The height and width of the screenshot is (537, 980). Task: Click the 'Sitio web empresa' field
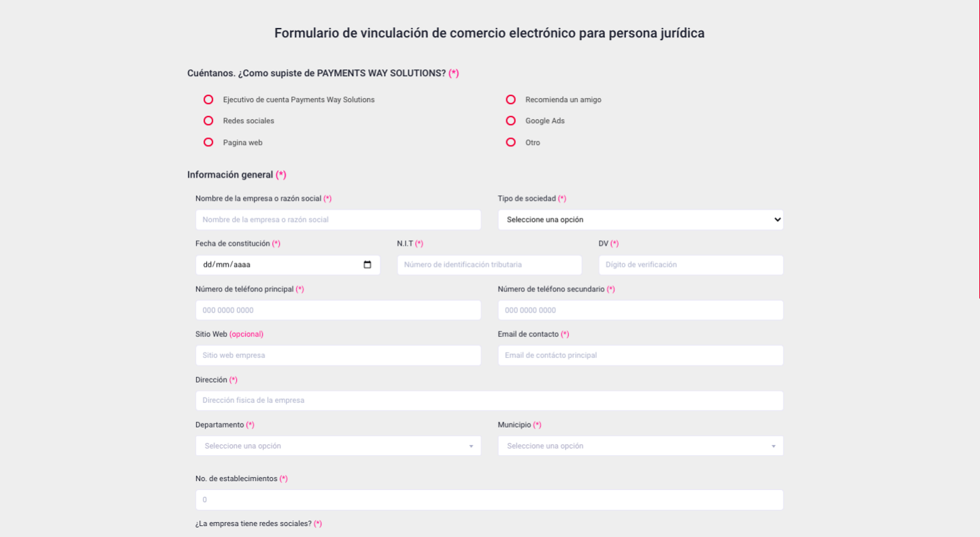[x=338, y=355]
